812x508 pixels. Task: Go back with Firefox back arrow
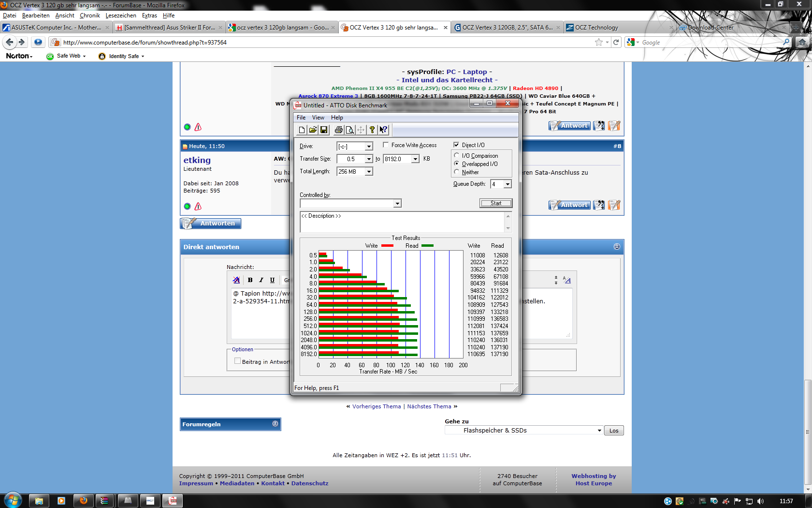10,42
